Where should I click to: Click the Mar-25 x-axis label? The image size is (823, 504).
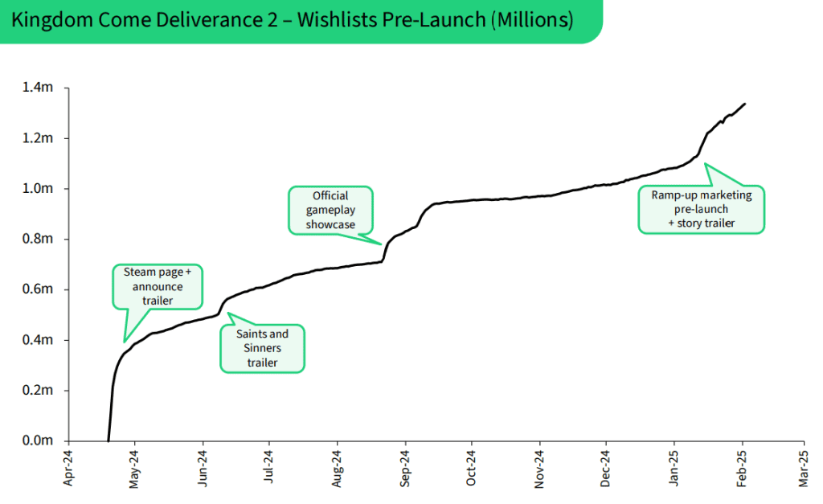tap(804, 469)
